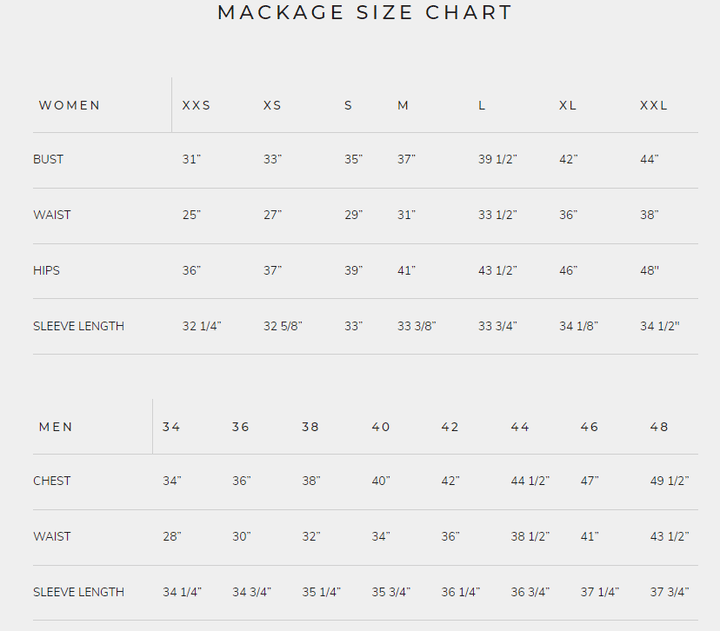Click the women's XXL size column header
Screen dimensions: 720x631
pos(654,105)
